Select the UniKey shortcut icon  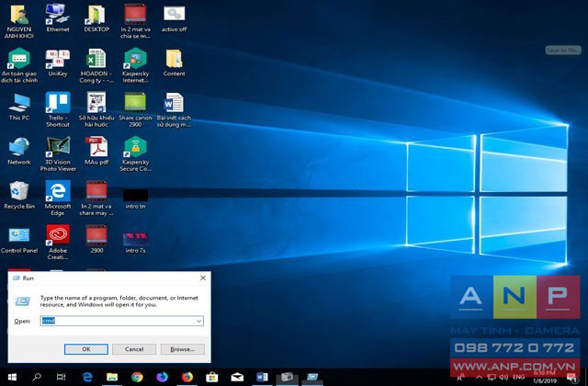pos(58,62)
